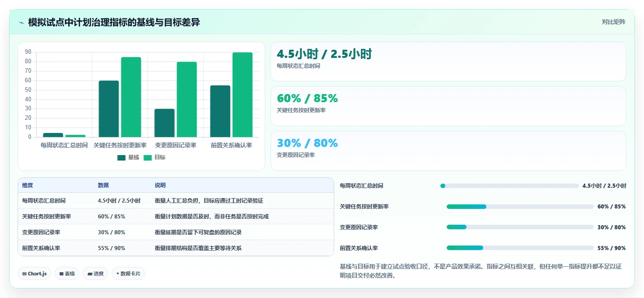Click the 对比矩阵 label in header
Screen dimensions: 644x298
point(613,22)
